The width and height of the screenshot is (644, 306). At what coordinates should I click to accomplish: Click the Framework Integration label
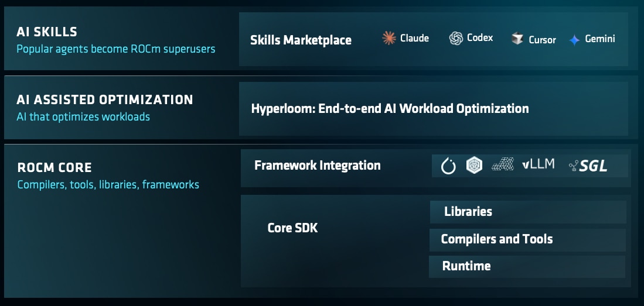tap(318, 166)
